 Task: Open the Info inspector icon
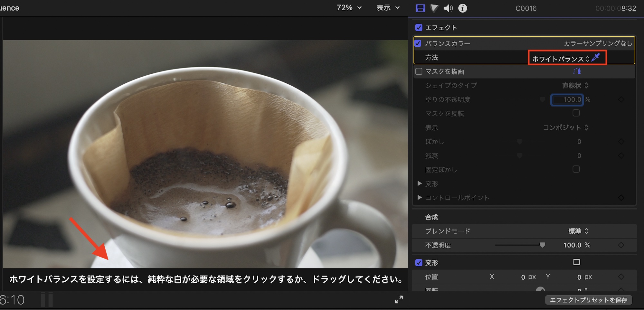pyautogui.click(x=462, y=8)
